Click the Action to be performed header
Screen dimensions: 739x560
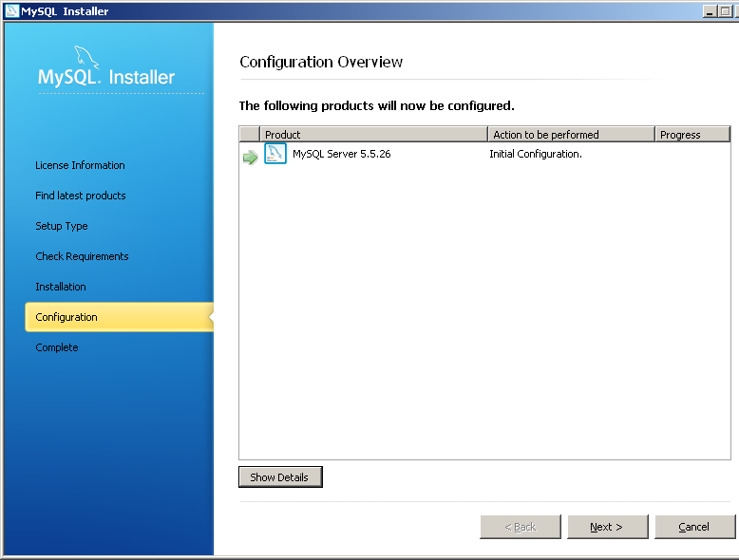coord(571,134)
